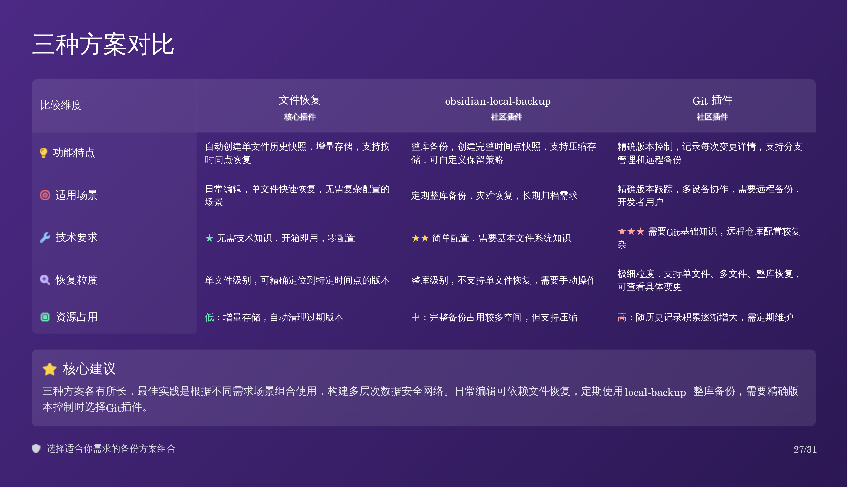Click the green 低 resource label
The width and height of the screenshot is (848, 504).
click(x=209, y=318)
